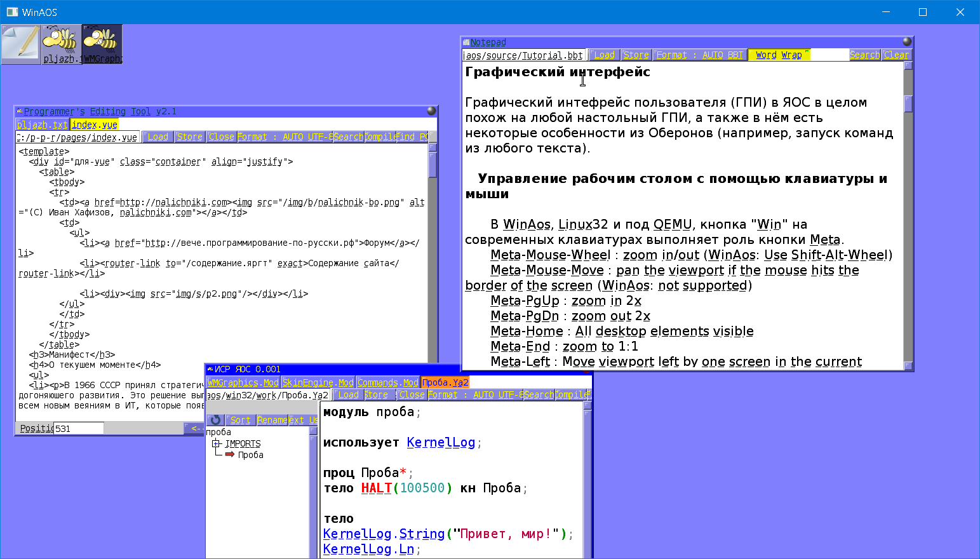Click Store button in Notepad toolbar

coord(636,55)
